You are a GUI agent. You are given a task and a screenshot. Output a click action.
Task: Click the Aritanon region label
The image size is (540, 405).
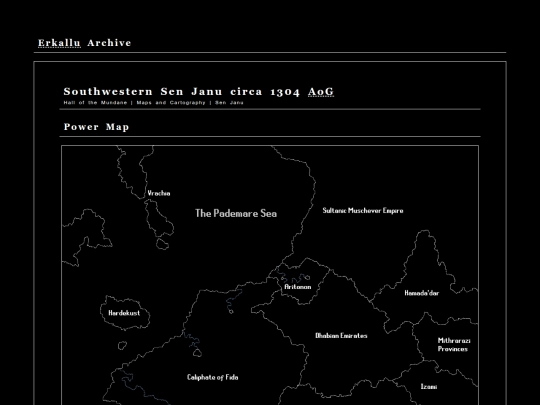click(x=298, y=287)
